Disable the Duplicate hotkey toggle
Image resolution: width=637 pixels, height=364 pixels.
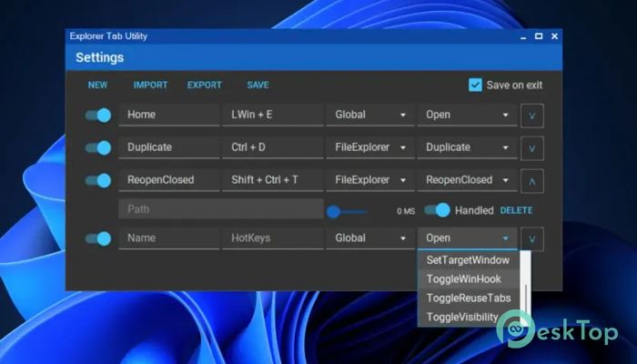coord(98,147)
